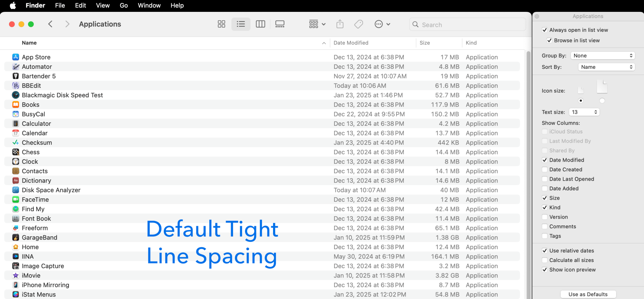Open the Sort By Name dropdown

[x=607, y=67]
